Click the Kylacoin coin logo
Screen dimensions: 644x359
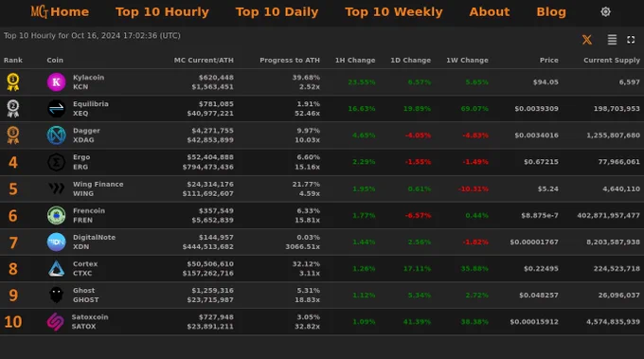[56, 82]
